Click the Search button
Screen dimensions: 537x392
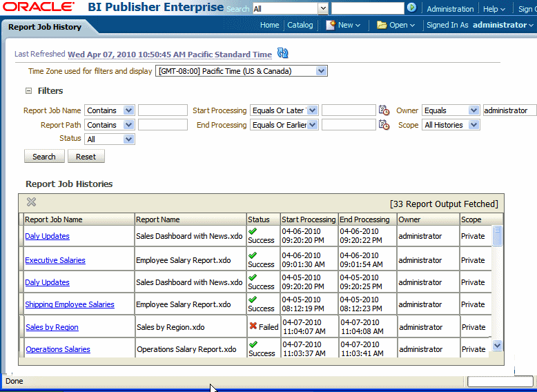tap(44, 157)
